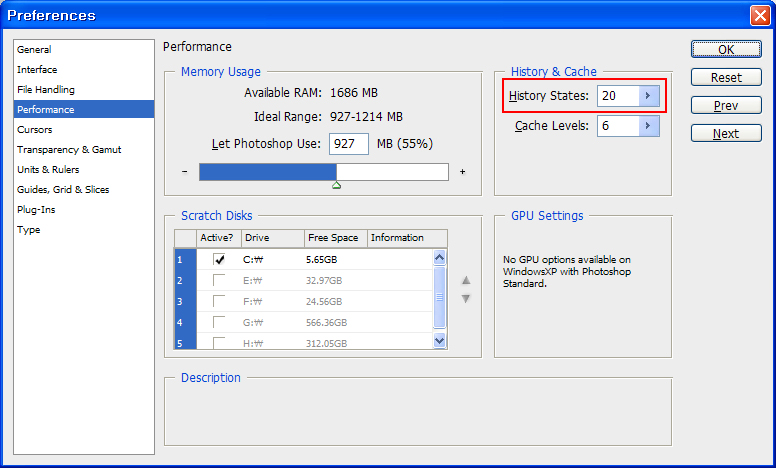This screenshot has height=468, width=776.
Task: Click the No GPU options message
Action: (x=567, y=272)
